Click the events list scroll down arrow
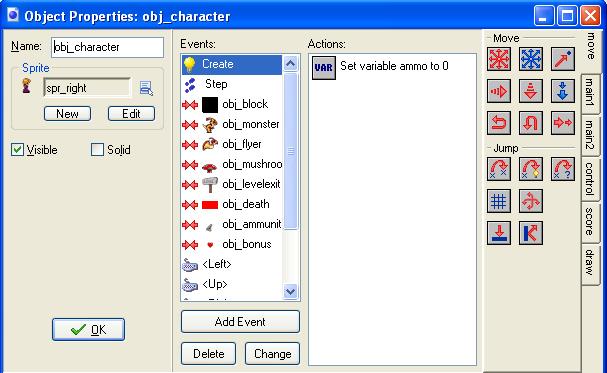Screen dimensions: 607x373 tap(291, 291)
